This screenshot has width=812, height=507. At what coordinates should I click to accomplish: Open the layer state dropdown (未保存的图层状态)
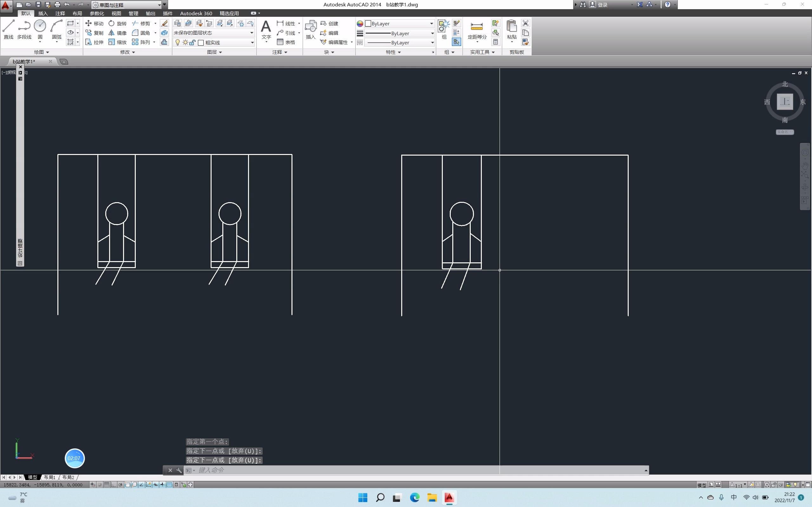pos(251,33)
